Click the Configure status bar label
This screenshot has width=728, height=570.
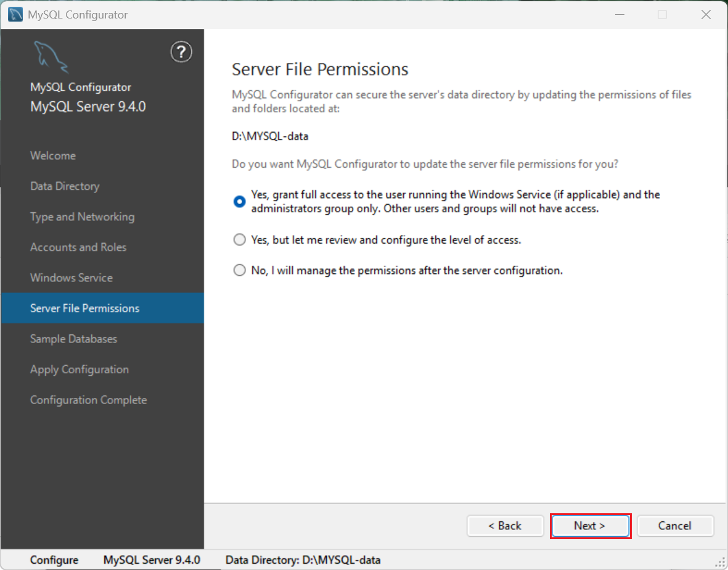pos(54,560)
